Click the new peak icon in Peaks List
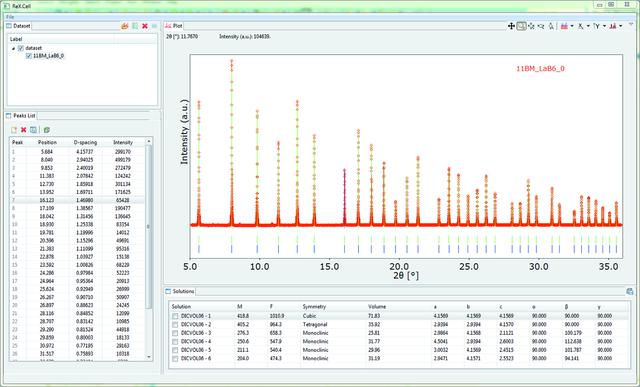Image resolution: width=640 pixels, height=387 pixels. point(14,130)
